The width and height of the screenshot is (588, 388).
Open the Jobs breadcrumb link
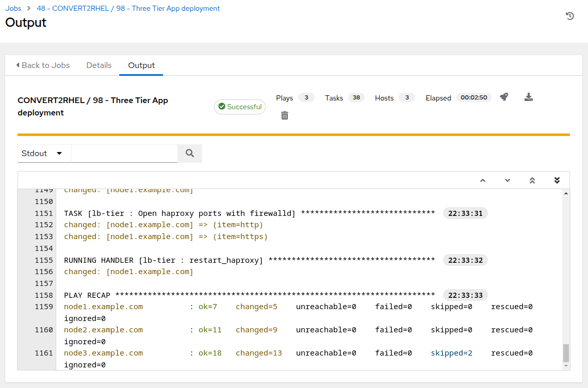13,8
